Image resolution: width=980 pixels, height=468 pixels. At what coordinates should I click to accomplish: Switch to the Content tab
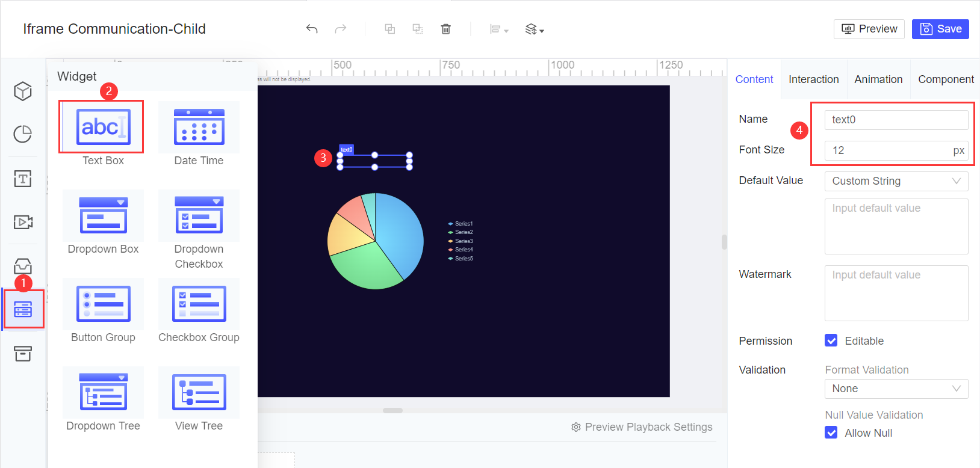pyautogui.click(x=754, y=79)
